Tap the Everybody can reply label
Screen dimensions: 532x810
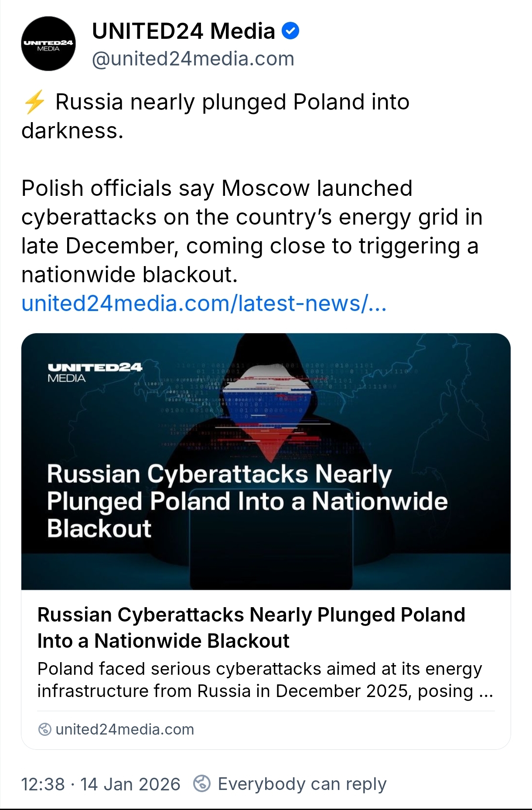point(302,784)
